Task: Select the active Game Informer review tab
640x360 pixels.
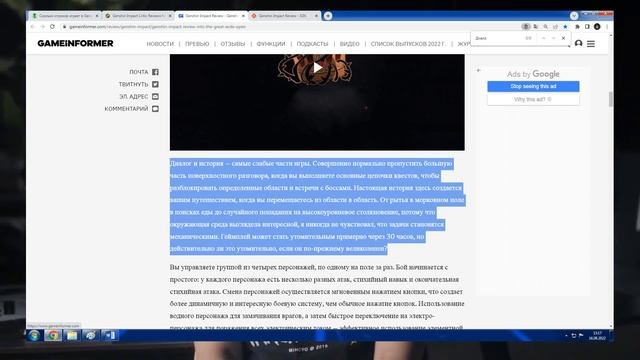Action: click(211, 16)
